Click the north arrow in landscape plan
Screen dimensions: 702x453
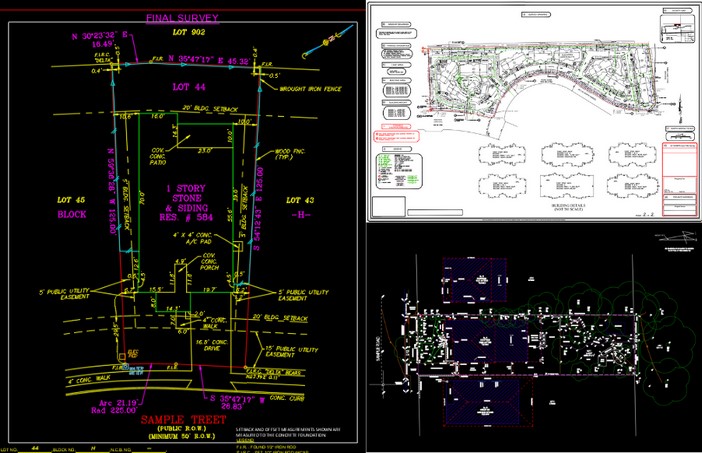[677, 236]
